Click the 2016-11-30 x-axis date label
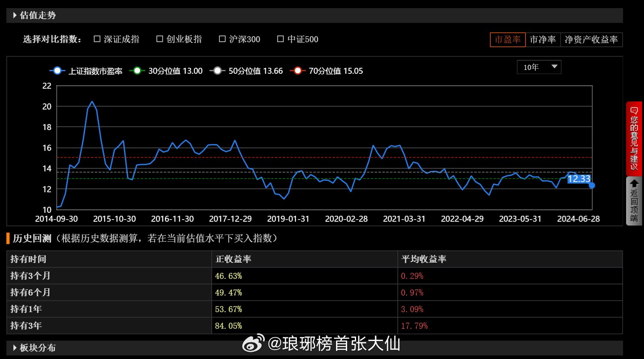The height and width of the screenshot is (359, 644). tap(172, 219)
